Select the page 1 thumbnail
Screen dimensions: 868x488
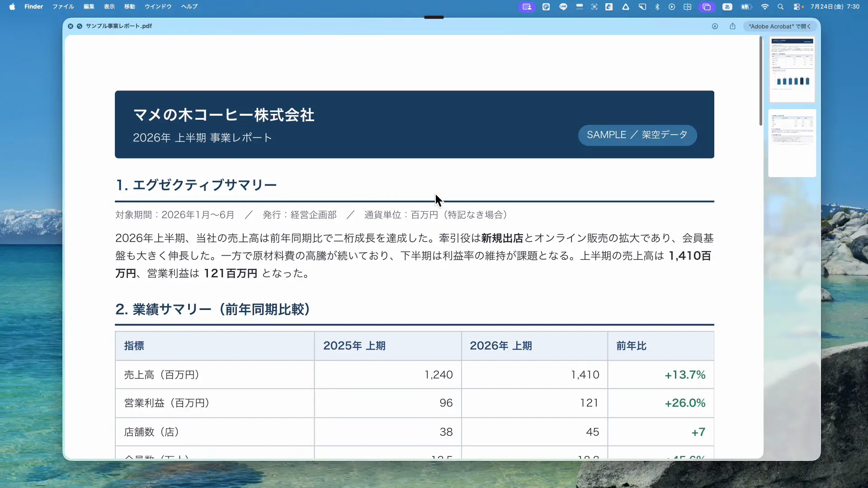792,69
